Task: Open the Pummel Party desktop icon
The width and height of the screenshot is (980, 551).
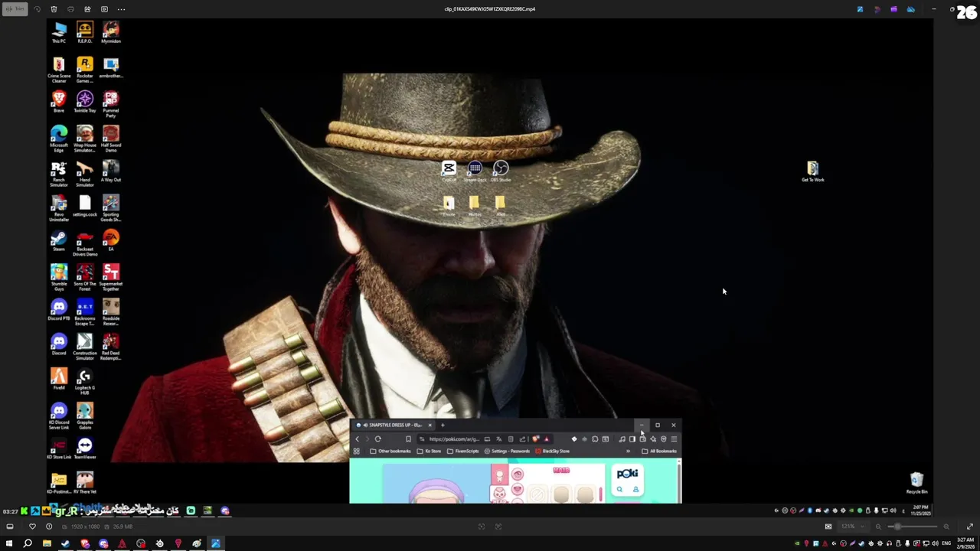Action: click(111, 104)
